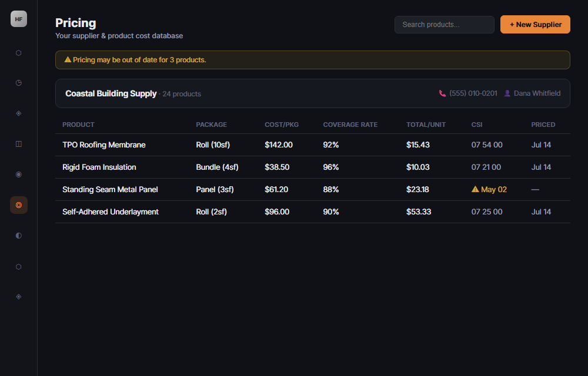Image resolution: width=588 pixels, height=376 pixels.
Task: Click Jul 14 in Rigid Foam Insulation row
Action: tap(541, 167)
